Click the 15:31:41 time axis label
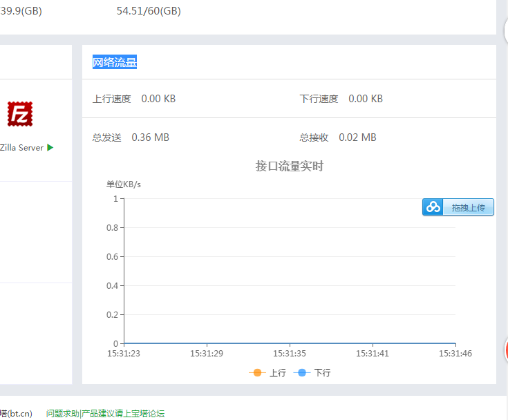508x420 pixels. (373, 353)
